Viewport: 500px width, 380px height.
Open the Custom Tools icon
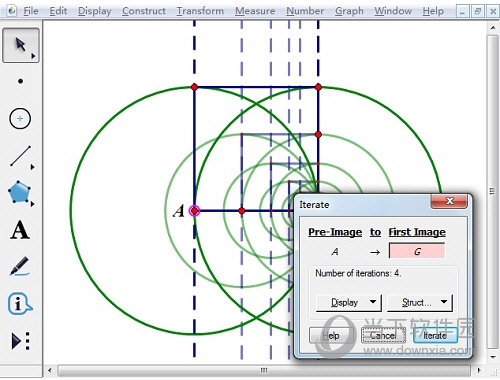pyautogui.click(x=21, y=340)
